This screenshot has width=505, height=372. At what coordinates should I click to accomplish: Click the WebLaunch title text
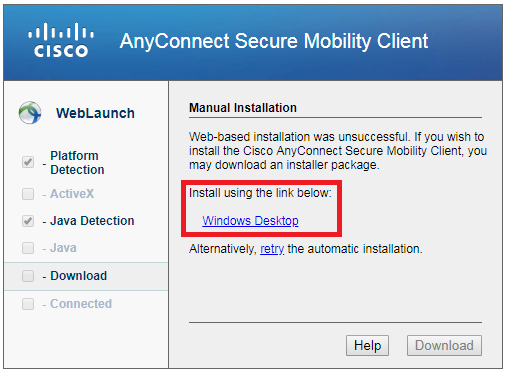[95, 113]
